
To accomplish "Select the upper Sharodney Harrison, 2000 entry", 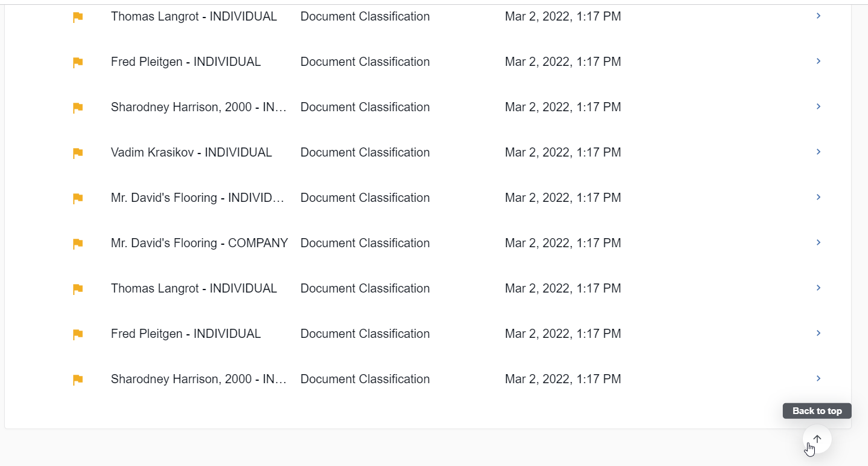I will pyautogui.click(x=199, y=107).
